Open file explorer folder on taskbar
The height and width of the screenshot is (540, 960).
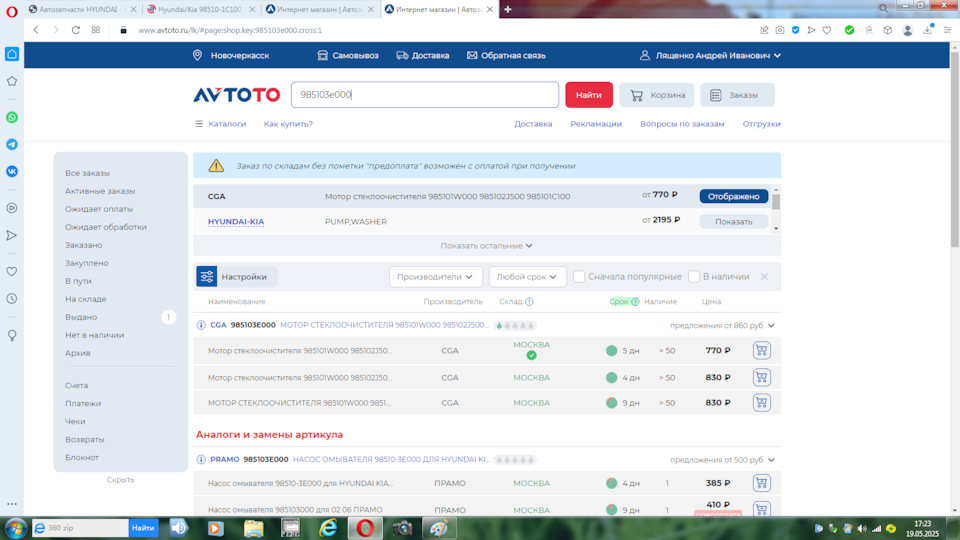tap(253, 528)
